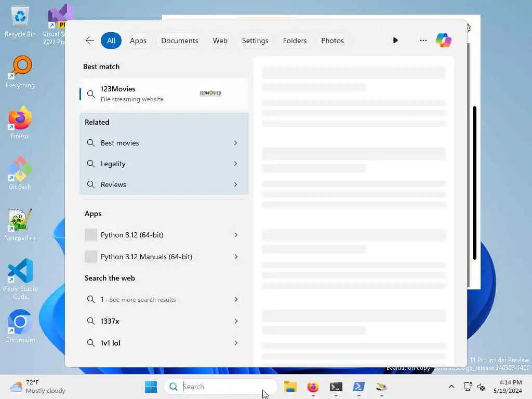The width and height of the screenshot is (532, 399).
Task: Expand chevron next to 1337x
Action: pyautogui.click(x=236, y=321)
